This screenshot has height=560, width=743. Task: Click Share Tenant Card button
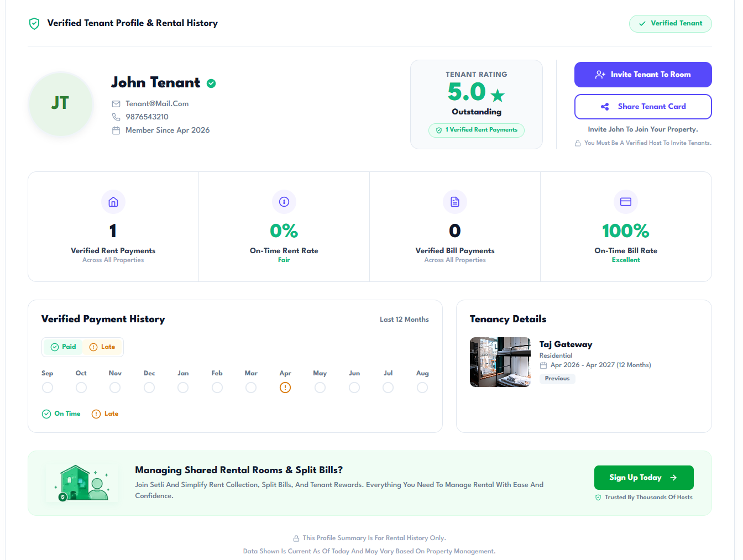click(643, 107)
